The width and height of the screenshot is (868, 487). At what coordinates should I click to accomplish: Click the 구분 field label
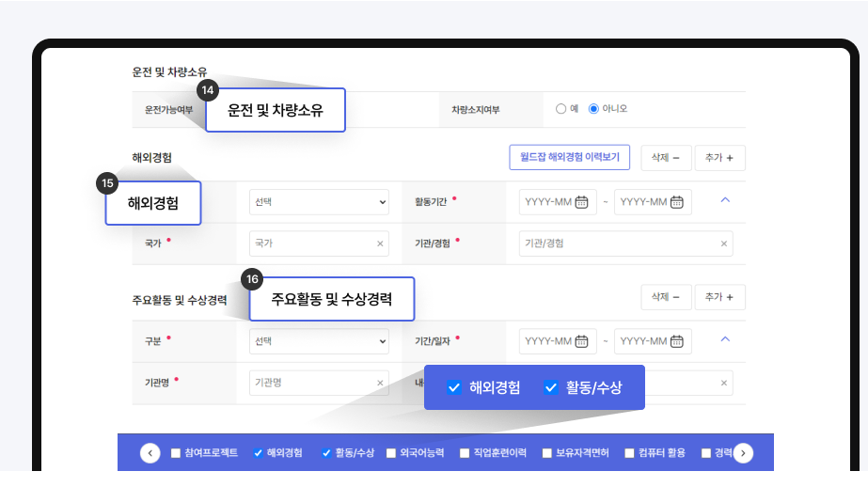[x=152, y=341]
